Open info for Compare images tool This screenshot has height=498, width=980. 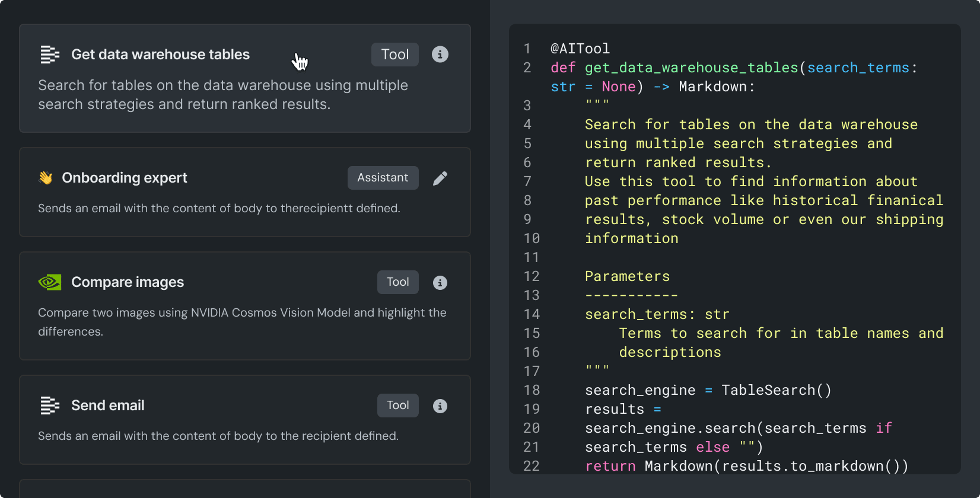tap(440, 282)
